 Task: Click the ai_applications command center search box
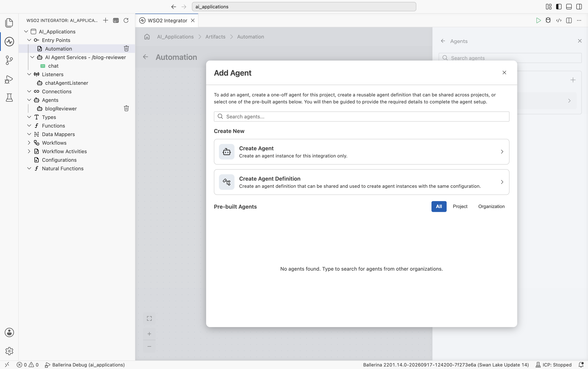(304, 7)
